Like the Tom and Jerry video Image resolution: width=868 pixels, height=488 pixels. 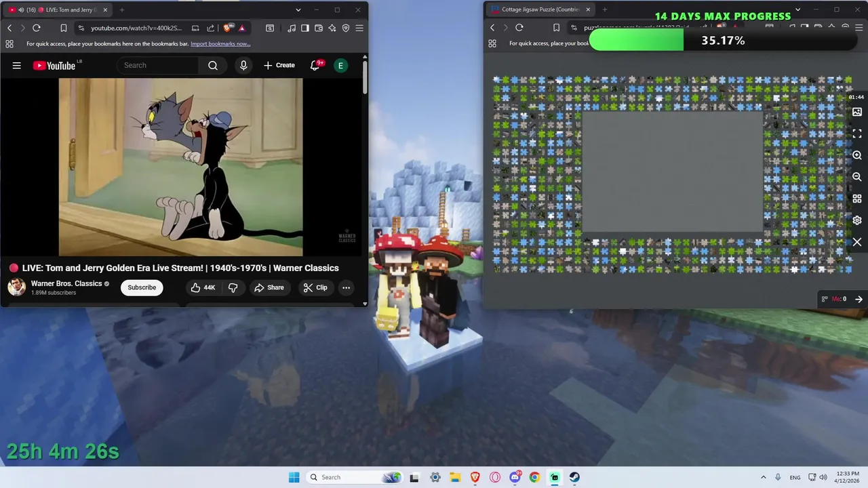203,287
